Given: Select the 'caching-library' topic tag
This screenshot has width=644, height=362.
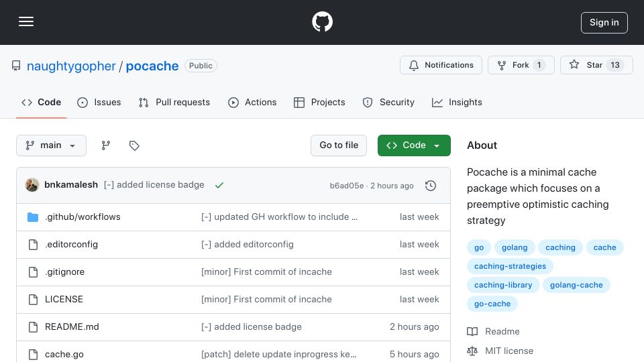Looking at the screenshot, I should 503,286.
